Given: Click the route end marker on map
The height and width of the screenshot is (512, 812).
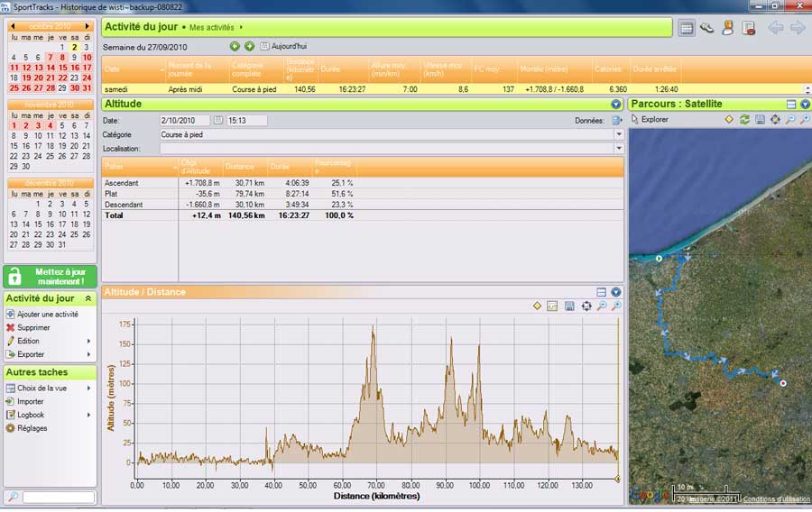Looking at the screenshot, I should click(x=783, y=383).
